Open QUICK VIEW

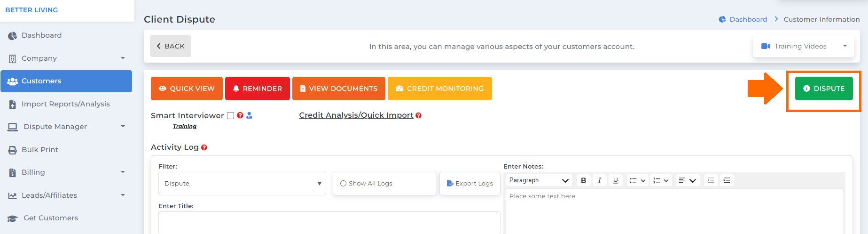point(187,89)
